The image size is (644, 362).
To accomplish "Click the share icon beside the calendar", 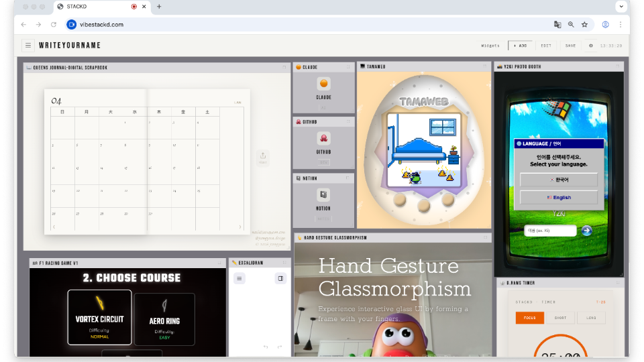I will click(263, 156).
